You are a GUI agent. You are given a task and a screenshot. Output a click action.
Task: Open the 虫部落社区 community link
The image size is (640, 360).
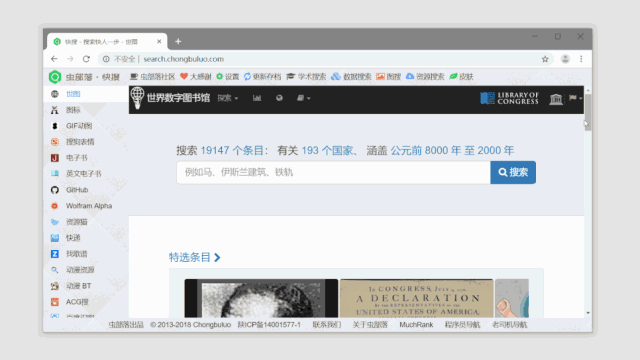152,76
